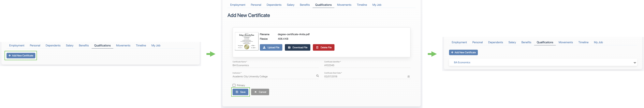Open the BA Economics certificate entry
This screenshot has width=644, height=108.
(462, 62)
